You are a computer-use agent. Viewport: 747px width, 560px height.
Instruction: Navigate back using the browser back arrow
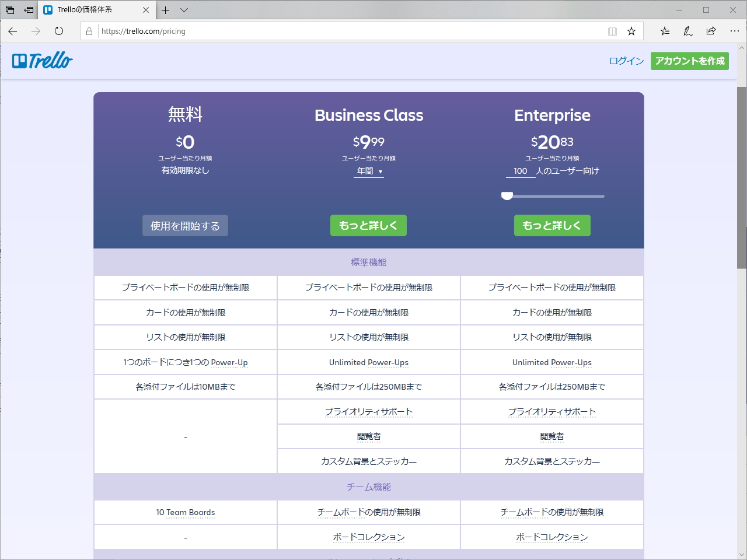click(x=12, y=31)
